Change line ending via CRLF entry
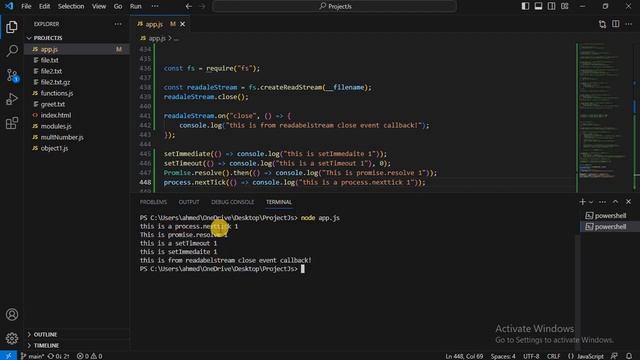 pos(553,356)
